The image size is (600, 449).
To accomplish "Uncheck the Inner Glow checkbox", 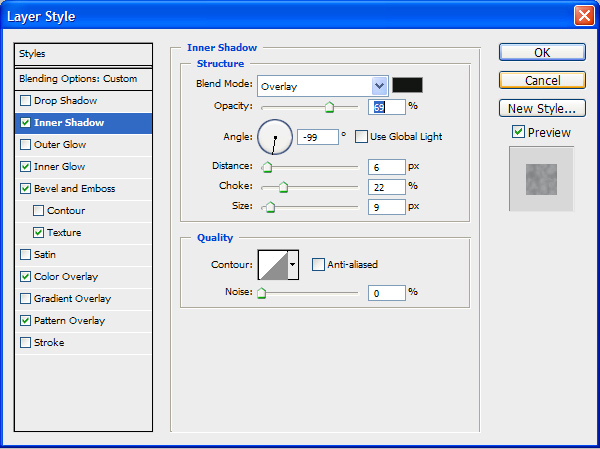I will click(25, 167).
